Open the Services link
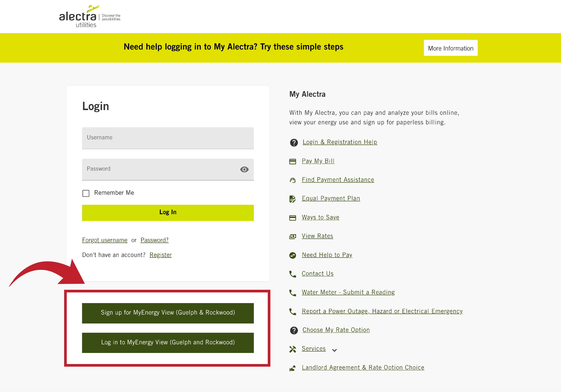Image resolution: width=561 pixels, height=392 pixels. coord(314,349)
